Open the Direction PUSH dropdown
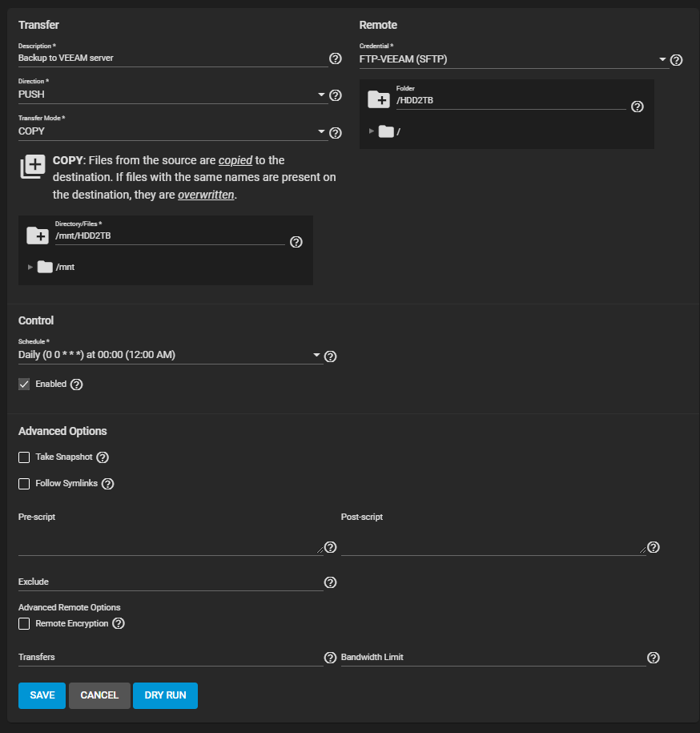Screen dimensions: 700x733 click(172, 95)
